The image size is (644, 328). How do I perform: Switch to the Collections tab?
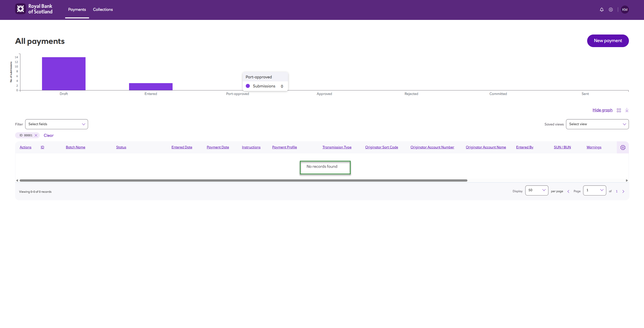pos(103,10)
